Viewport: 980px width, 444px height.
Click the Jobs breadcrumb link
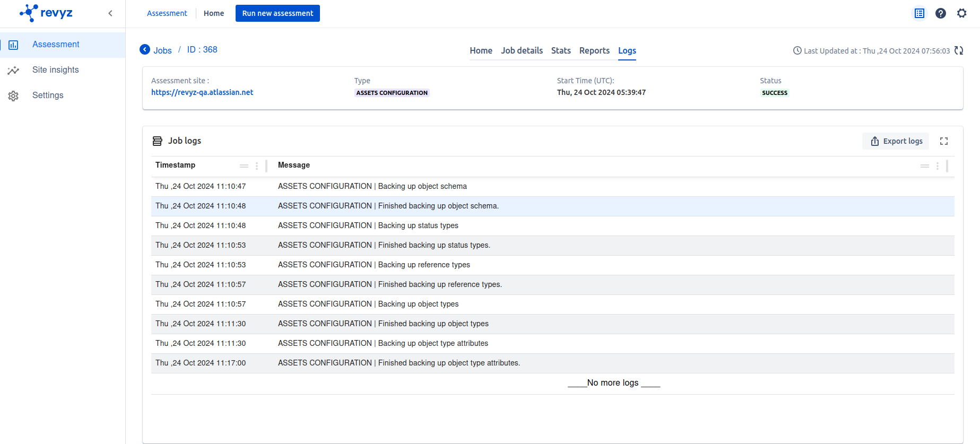162,50
